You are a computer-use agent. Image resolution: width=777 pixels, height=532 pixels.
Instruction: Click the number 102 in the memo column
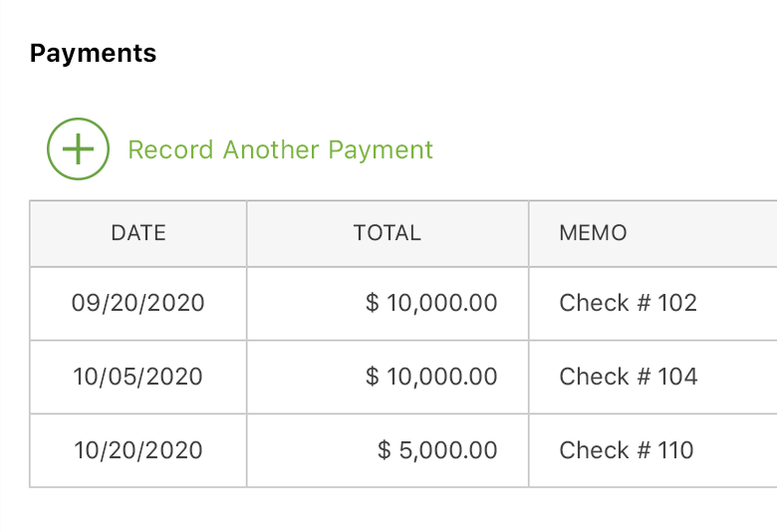(677, 303)
